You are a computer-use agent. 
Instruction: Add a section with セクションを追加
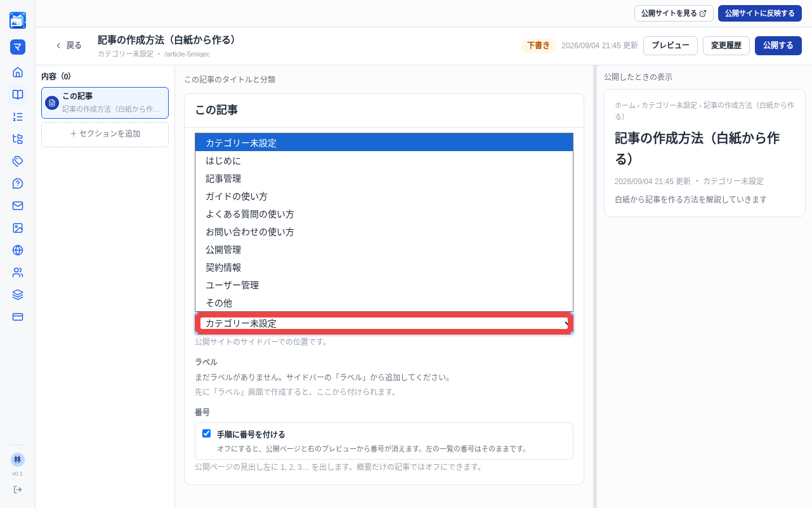(x=105, y=134)
